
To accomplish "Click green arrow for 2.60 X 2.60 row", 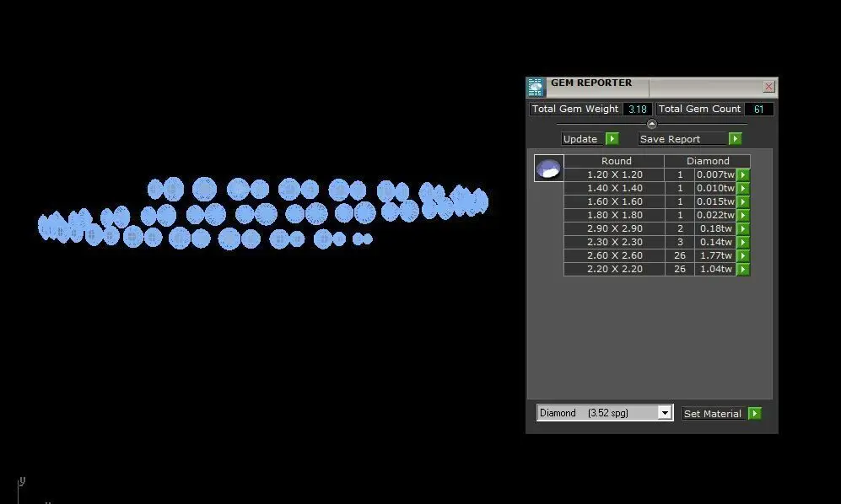I will tap(743, 255).
